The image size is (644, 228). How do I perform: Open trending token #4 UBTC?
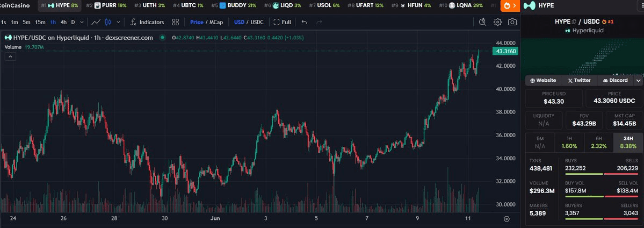click(188, 6)
